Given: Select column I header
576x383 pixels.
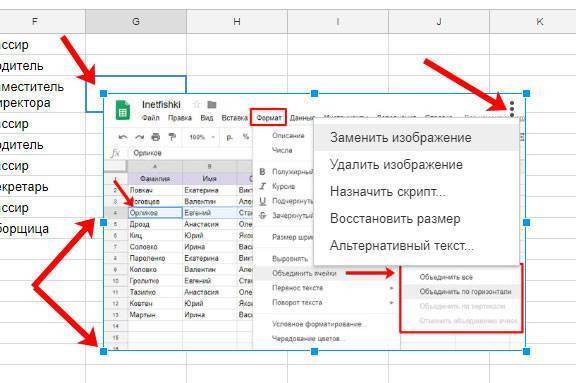Looking at the screenshot, I should pos(338,22).
